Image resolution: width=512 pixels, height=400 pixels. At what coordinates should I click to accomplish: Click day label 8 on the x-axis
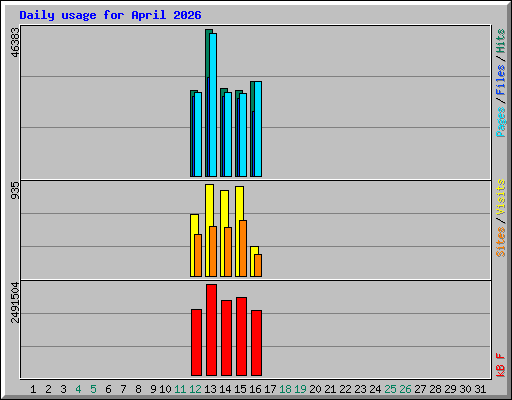138,389
